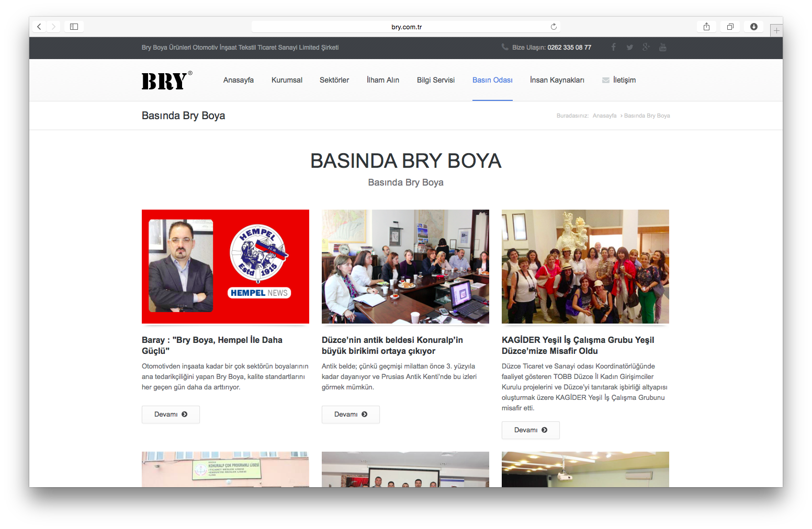Click the Basında Bry Boya breadcrumb
The width and height of the screenshot is (812, 529).
(x=647, y=116)
